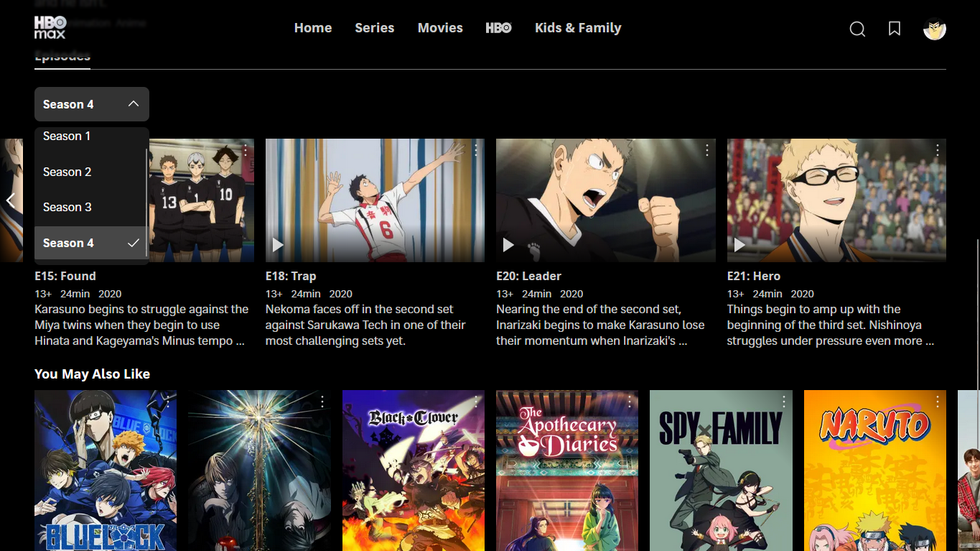This screenshot has width=980, height=551.
Task: Open three-dot menu on E15: Found
Action: 245,150
